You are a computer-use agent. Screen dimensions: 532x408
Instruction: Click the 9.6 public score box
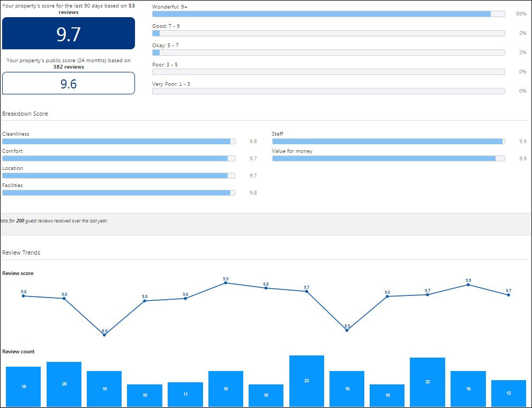click(x=69, y=84)
